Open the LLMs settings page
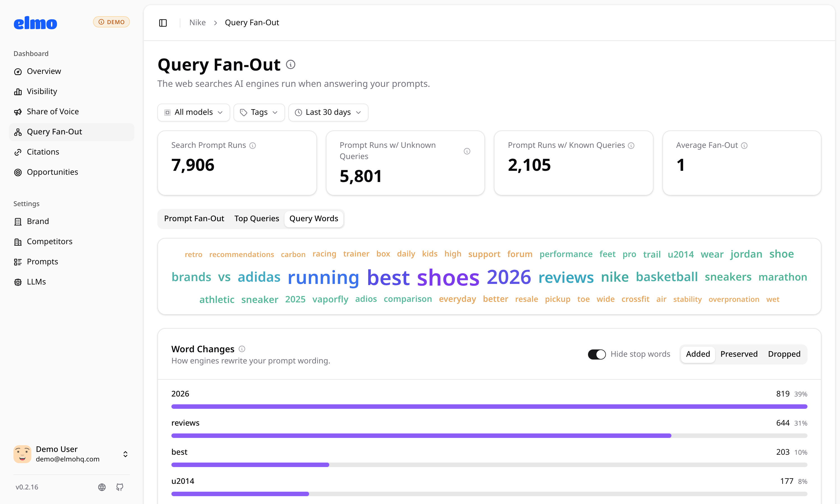This screenshot has height=504, width=840. (72, 282)
